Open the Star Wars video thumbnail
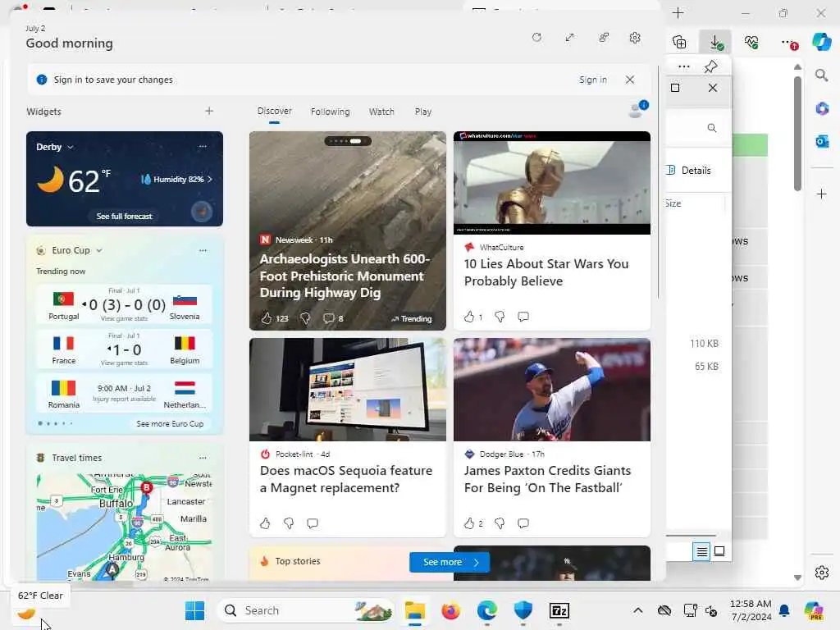The image size is (840, 630). click(552, 182)
